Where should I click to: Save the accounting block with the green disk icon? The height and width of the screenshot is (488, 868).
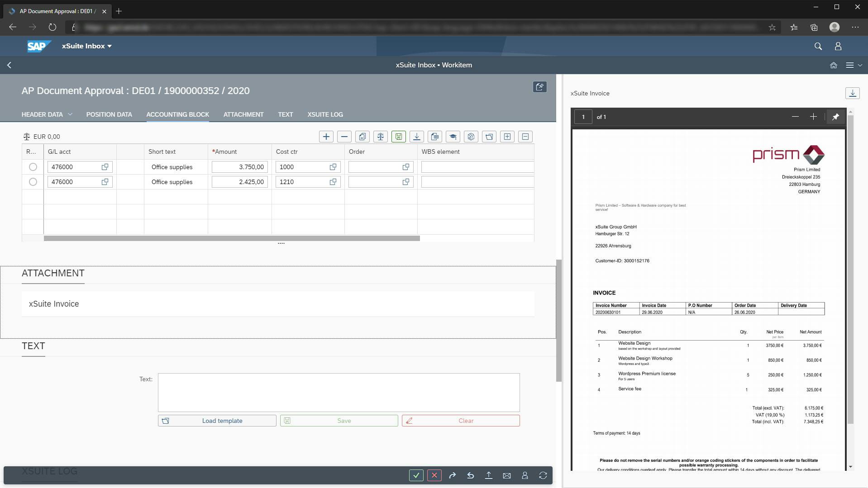[x=398, y=136]
